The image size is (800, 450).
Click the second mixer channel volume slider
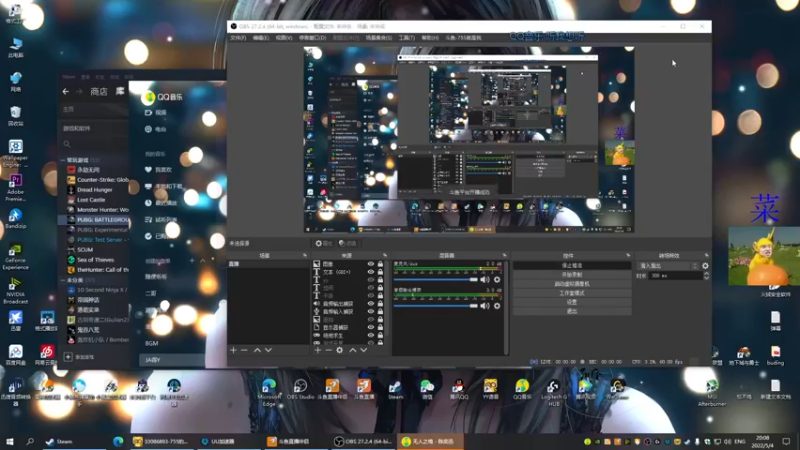coord(435,306)
